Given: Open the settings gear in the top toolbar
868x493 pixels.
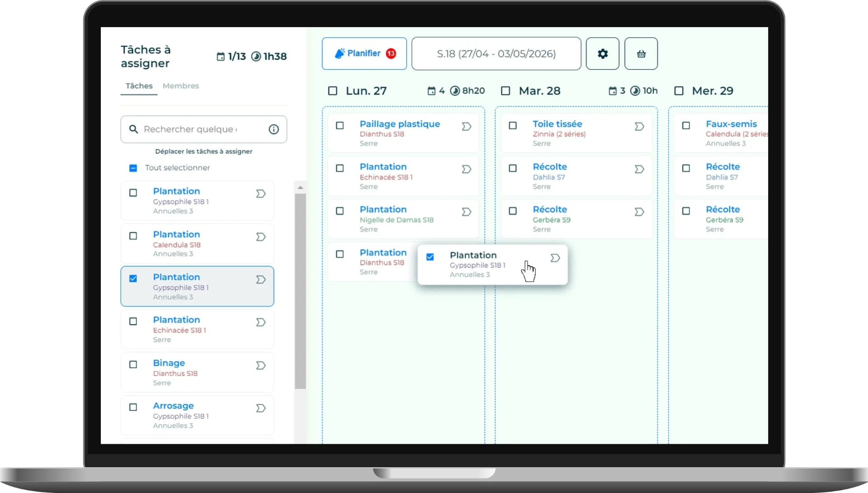Looking at the screenshot, I should point(602,53).
